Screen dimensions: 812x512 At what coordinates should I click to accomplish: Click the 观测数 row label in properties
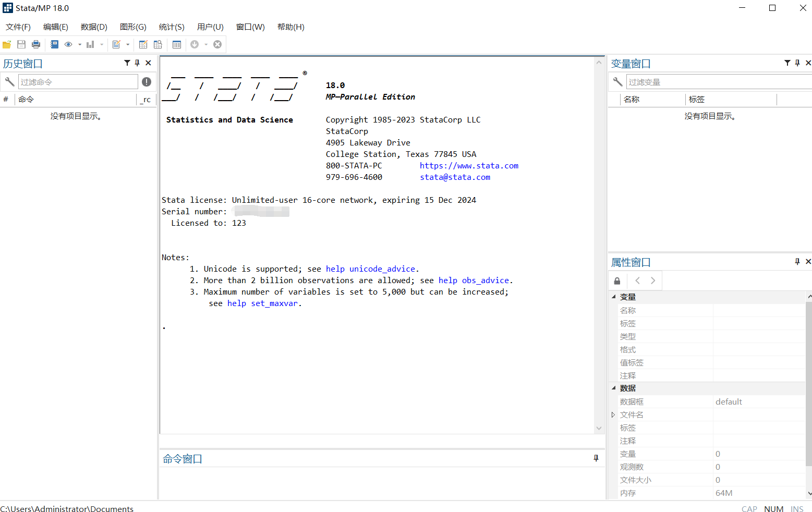point(632,467)
